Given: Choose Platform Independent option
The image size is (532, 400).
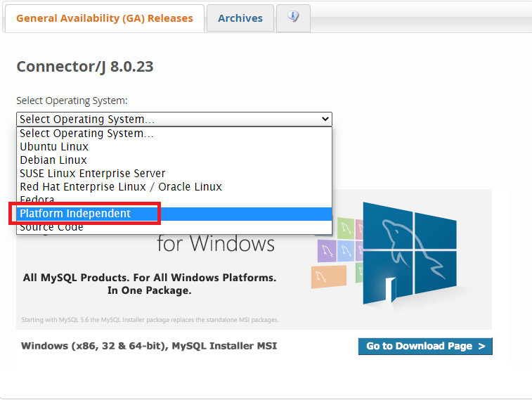Looking at the screenshot, I should (x=174, y=214).
